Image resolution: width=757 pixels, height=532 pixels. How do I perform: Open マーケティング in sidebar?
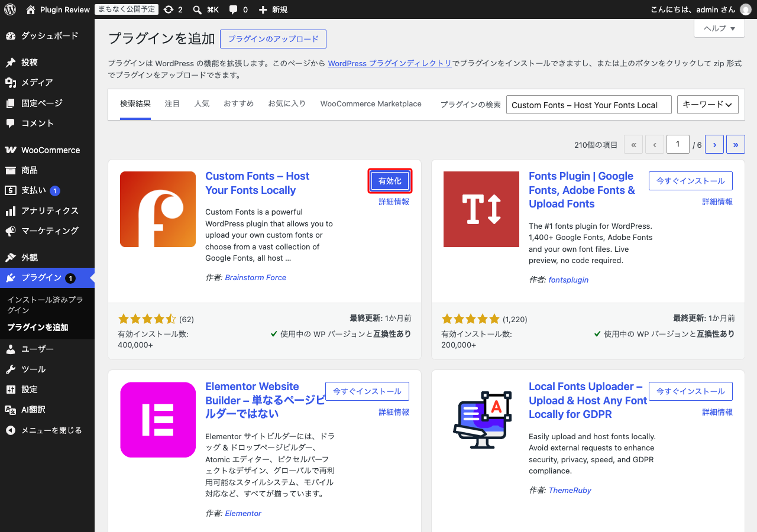click(x=47, y=231)
